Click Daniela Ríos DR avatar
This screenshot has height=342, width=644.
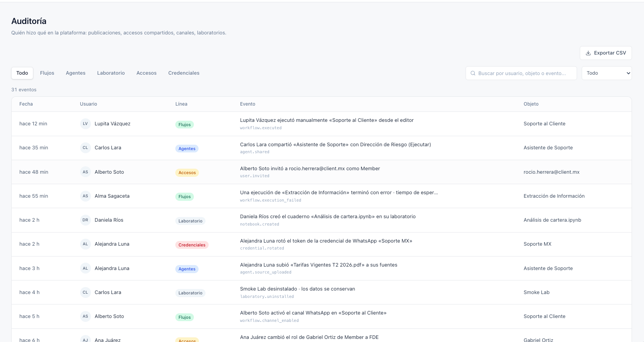tap(86, 220)
